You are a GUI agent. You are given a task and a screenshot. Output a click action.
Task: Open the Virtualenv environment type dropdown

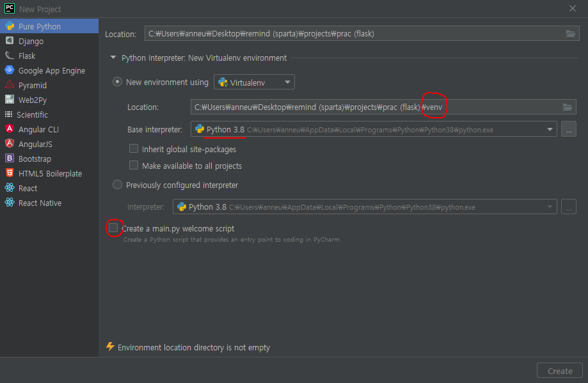coord(254,82)
